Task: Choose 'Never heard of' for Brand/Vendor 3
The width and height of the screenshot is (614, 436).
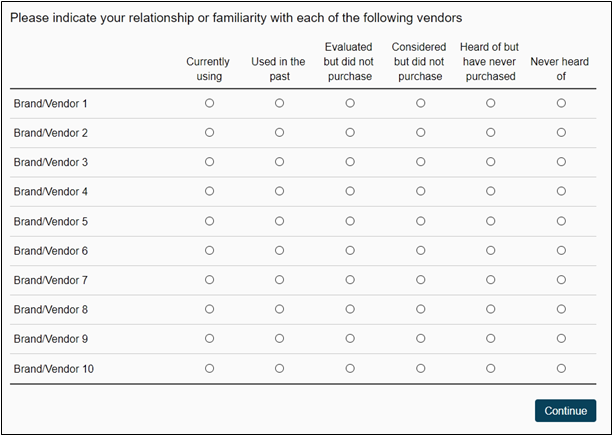Action: 561,162
